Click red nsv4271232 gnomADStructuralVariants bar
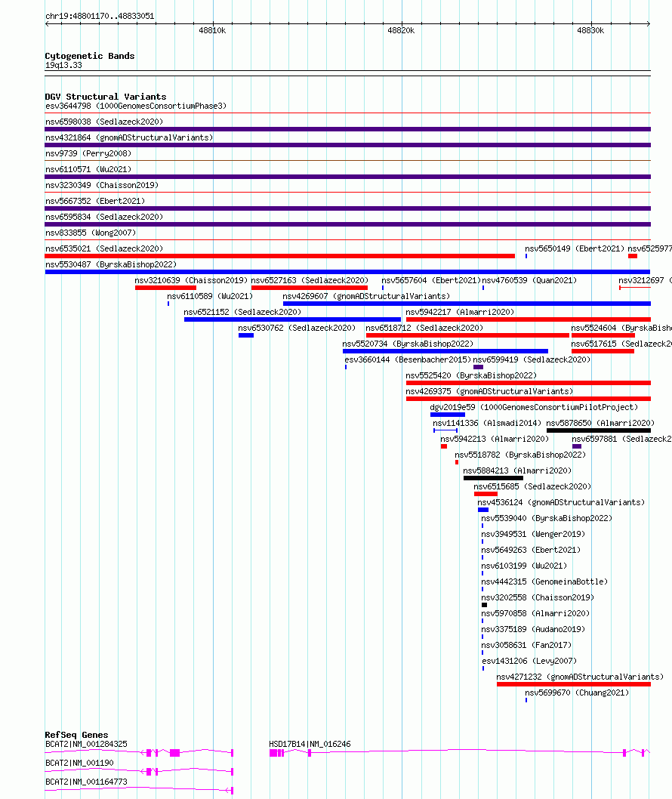This screenshot has height=799, width=672. 574,684
